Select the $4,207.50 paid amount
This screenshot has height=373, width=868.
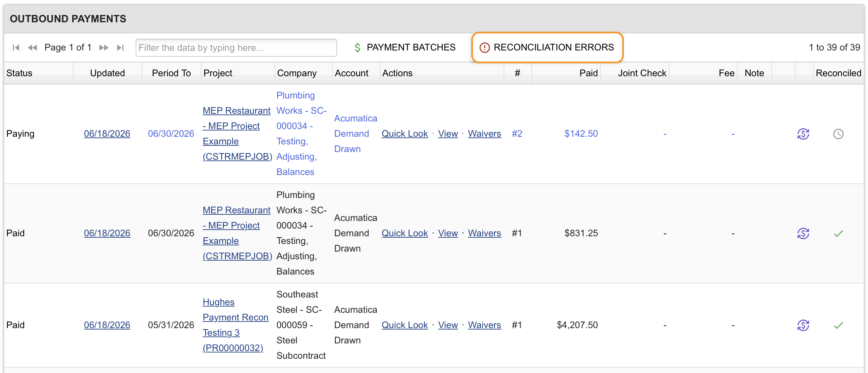[577, 325]
